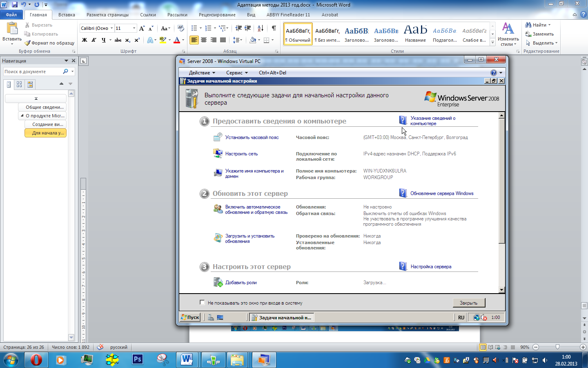Screen dimensions: 588x368
Task: Save the Word document via quick access icon
Action: (15, 4)
